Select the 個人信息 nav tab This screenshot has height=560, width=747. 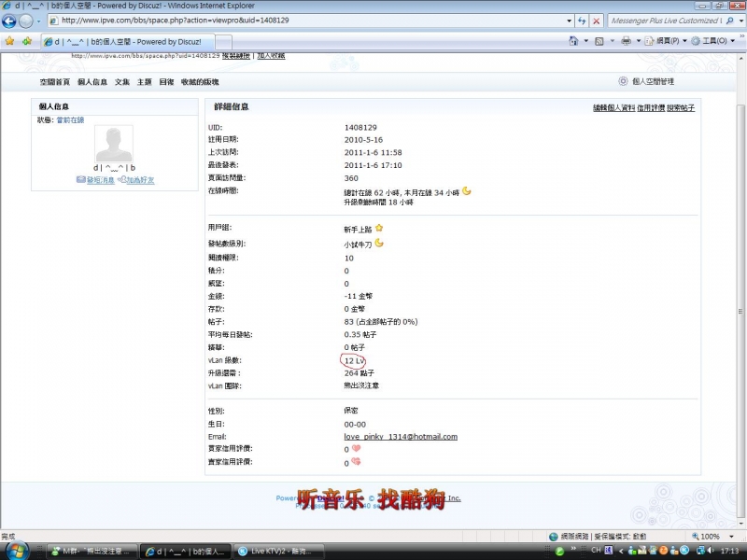click(x=92, y=82)
